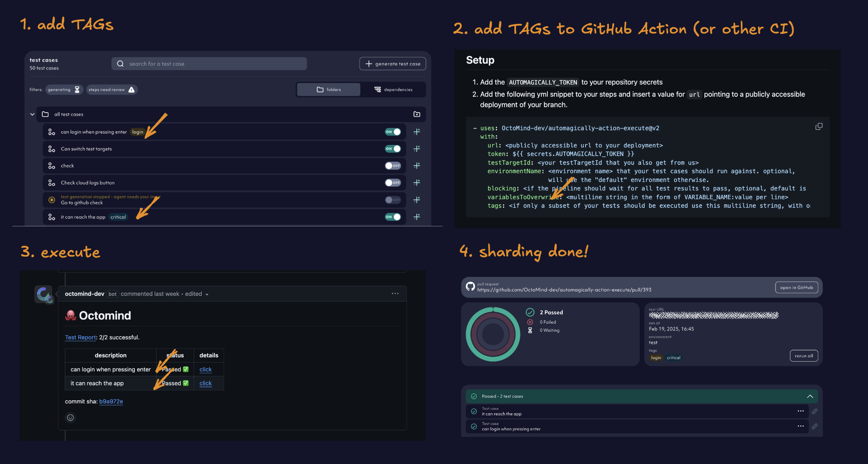Click move handle for Can switch test targets
The image size is (868, 464).
pos(417,149)
